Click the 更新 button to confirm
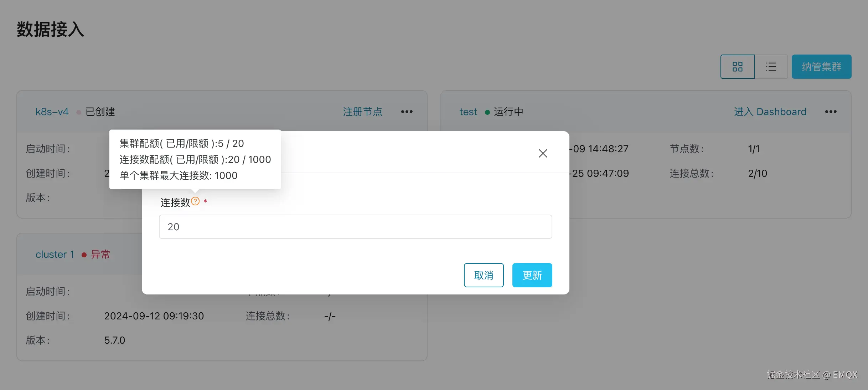This screenshot has width=868, height=390. (x=532, y=275)
